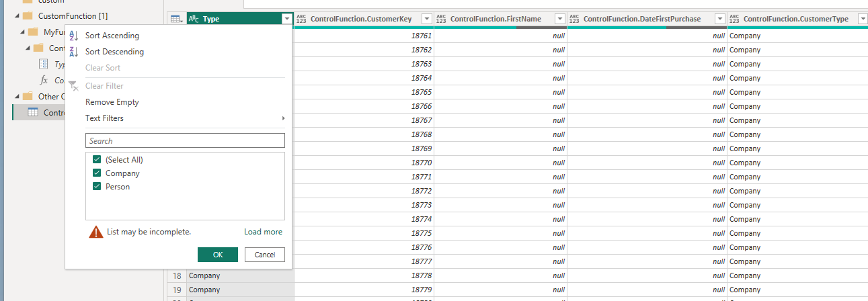
Task: Collapse the Other Q… group triangle
Action: 16,97
